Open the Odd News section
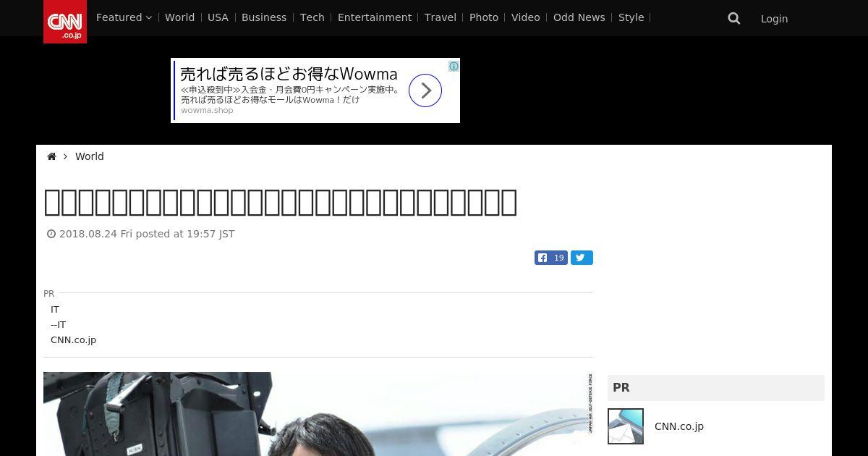The height and width of the screenshot is (456, 868). pos(579,17)
